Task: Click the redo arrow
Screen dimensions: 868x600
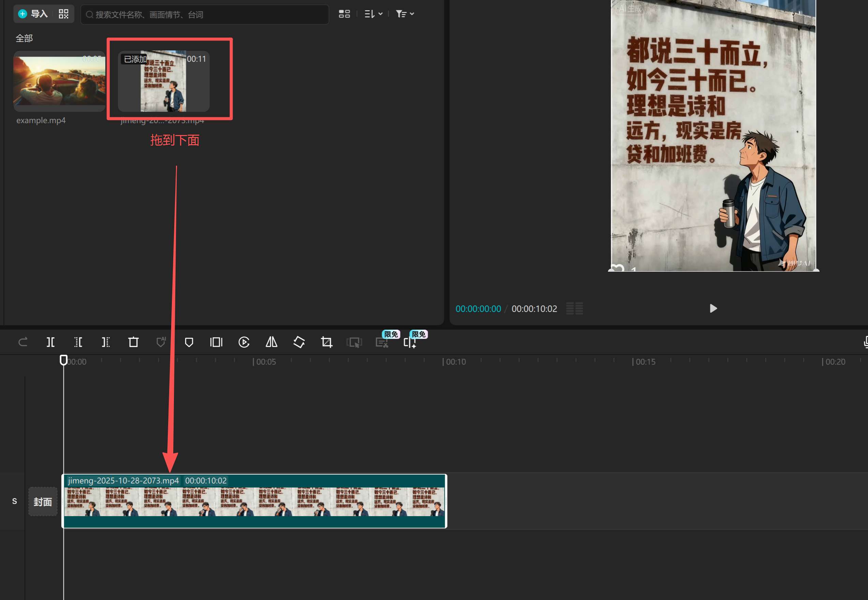Action: (23, 342)
